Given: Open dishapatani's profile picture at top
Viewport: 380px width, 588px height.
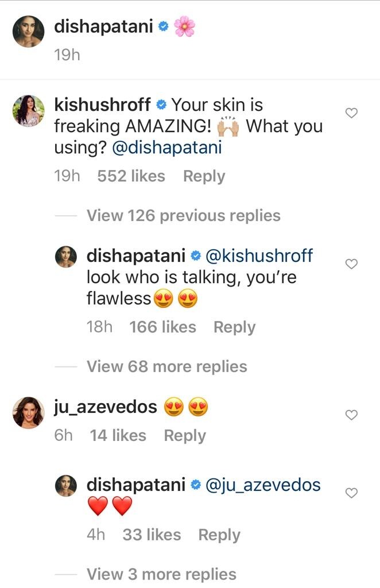Looking at the screenshot, I should pyautogui.click(x=29, y=32).
